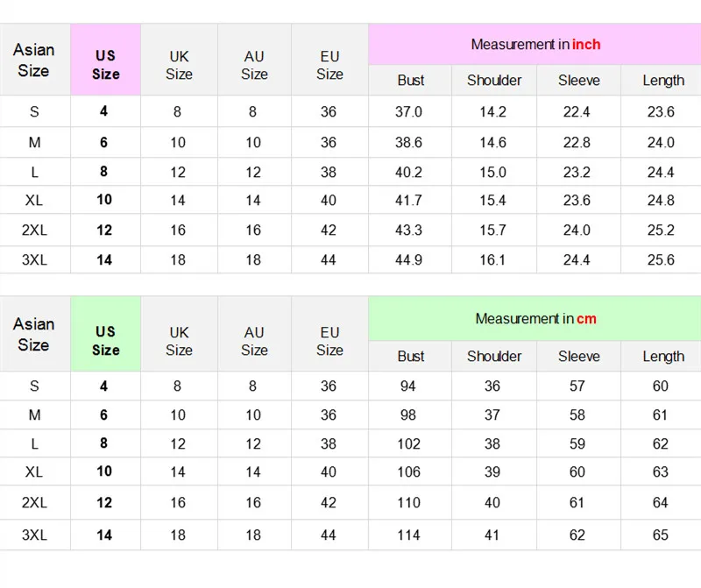Viewport: 701px width, 588px height.
Task: Select the 3XL row label in inch table
Action: [x=34, y=259]
